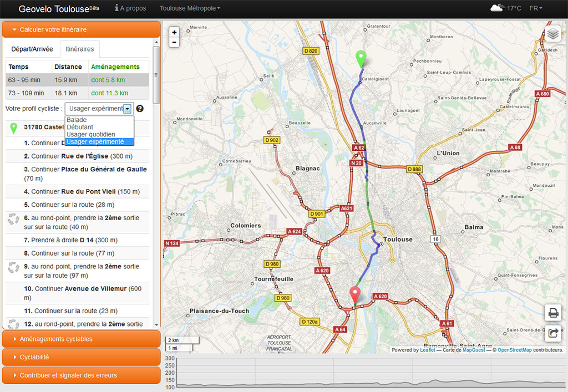The image size is (568, 392).
Task: Click the green departure marker on map
Action: [361, 59]
